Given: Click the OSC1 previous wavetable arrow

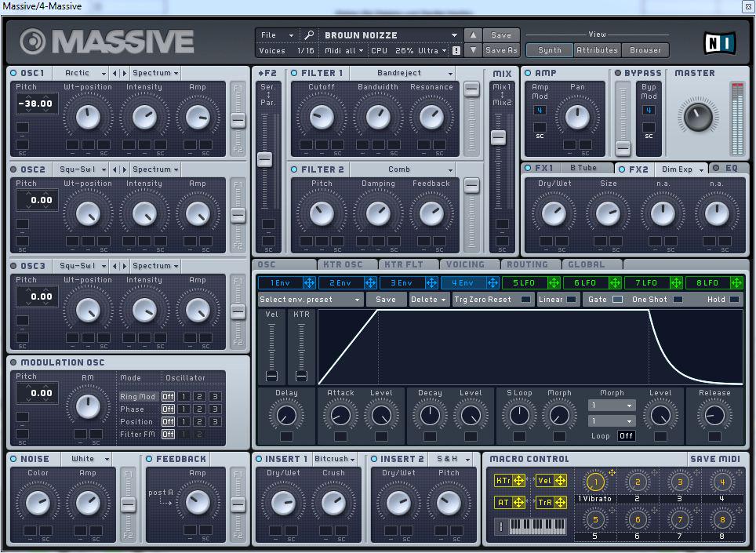Looking at the screenshot, I should tap(114, 73).
